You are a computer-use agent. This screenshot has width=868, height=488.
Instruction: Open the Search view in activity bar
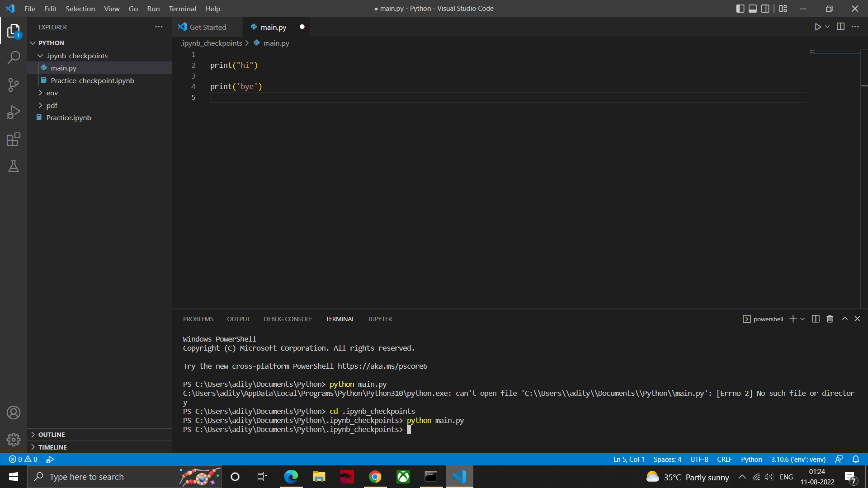tap(14, 57)
